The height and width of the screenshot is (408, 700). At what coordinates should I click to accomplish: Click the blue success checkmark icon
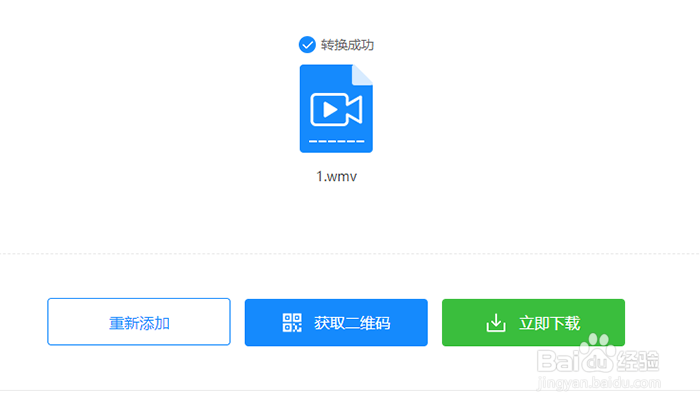(307, 45)
